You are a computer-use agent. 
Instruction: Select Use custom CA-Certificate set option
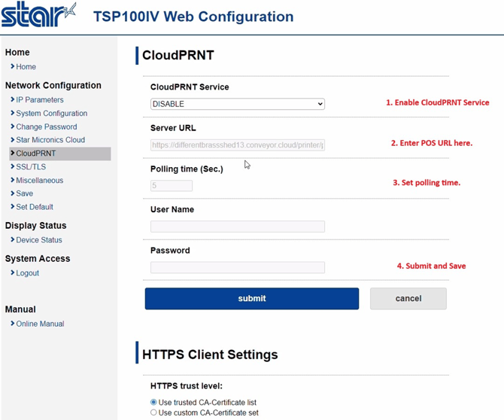(154, 412)
